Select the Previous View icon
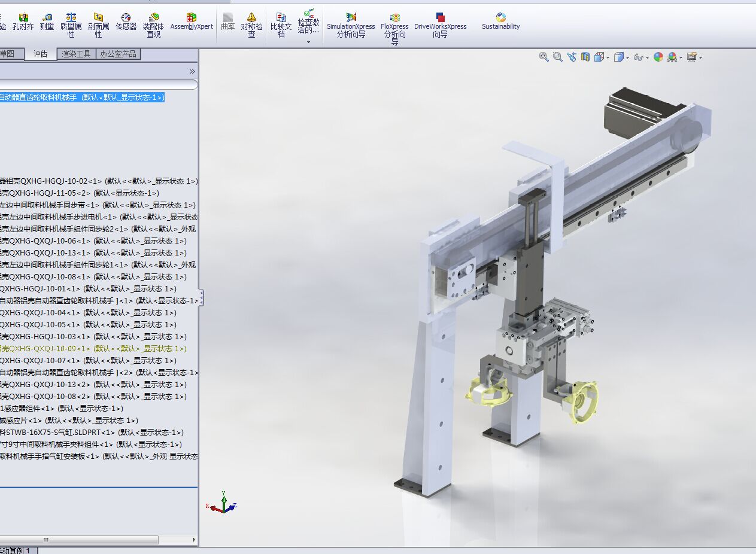Screen dimensions: 756x554 pyautogui.click(x=572, y=57)
